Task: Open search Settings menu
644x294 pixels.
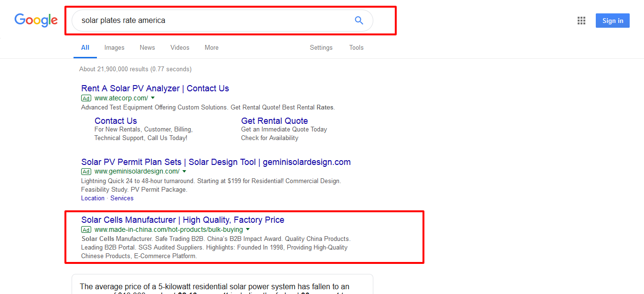Action: point(321,48)
